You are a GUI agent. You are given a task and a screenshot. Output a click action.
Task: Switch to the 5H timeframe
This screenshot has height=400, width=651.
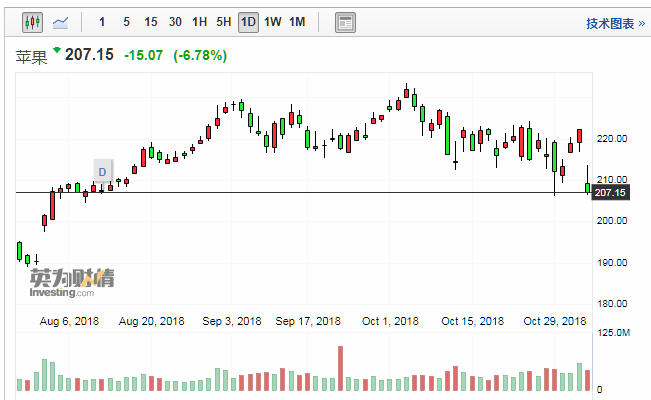224,21
